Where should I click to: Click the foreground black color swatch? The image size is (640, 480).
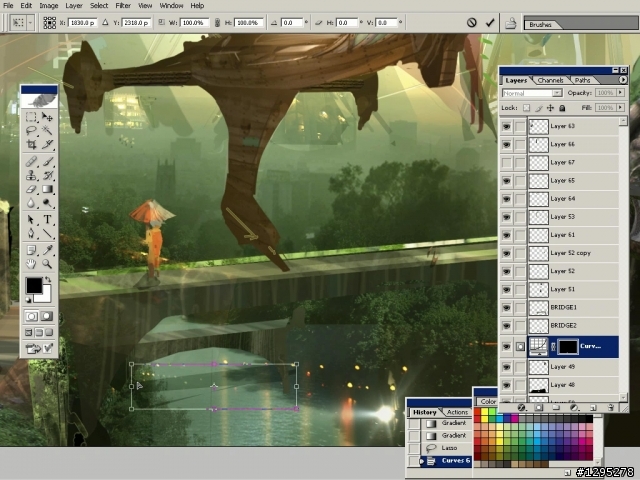pos(33,285)
